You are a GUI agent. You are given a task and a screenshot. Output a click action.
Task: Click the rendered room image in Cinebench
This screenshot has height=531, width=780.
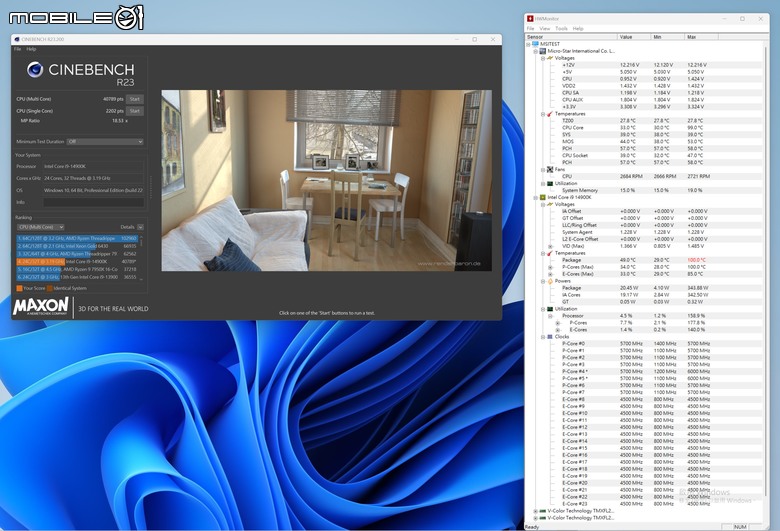[326, 180]
